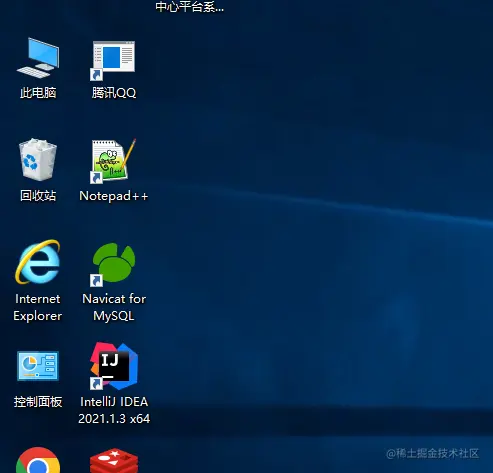Click the 腾讯QQ text label
The width and height of the screenshot is (493, 473).
coord(114,93)
